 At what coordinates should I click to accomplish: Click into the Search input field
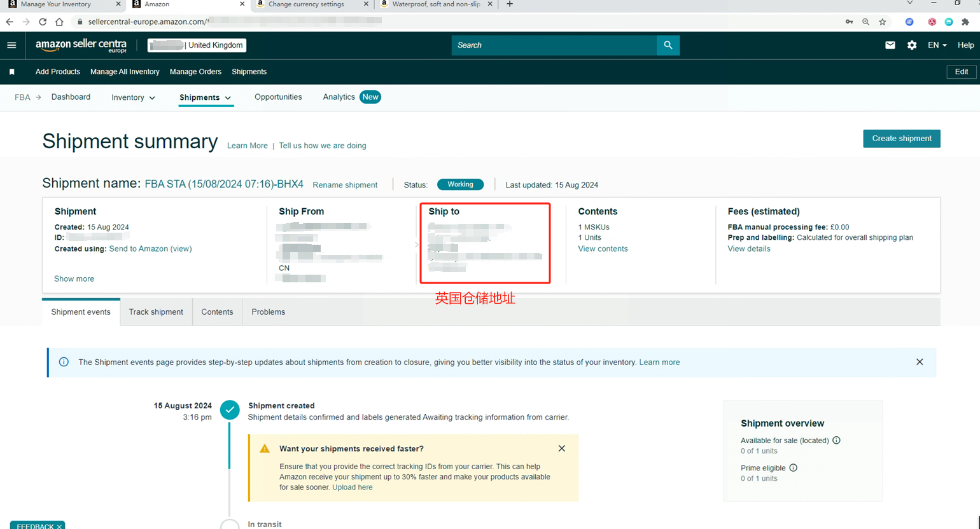pyautogui.click(x=554, y=45)
